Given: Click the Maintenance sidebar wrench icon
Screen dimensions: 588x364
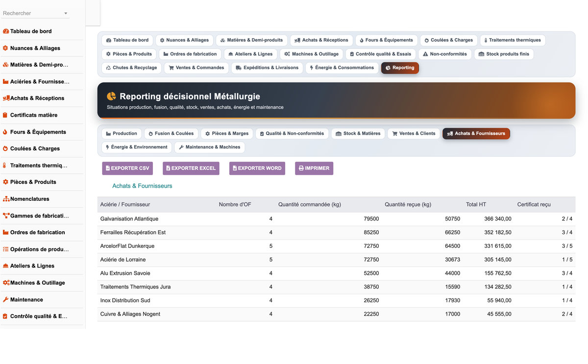Looking at the screenshot, I should tap(6, 299).
